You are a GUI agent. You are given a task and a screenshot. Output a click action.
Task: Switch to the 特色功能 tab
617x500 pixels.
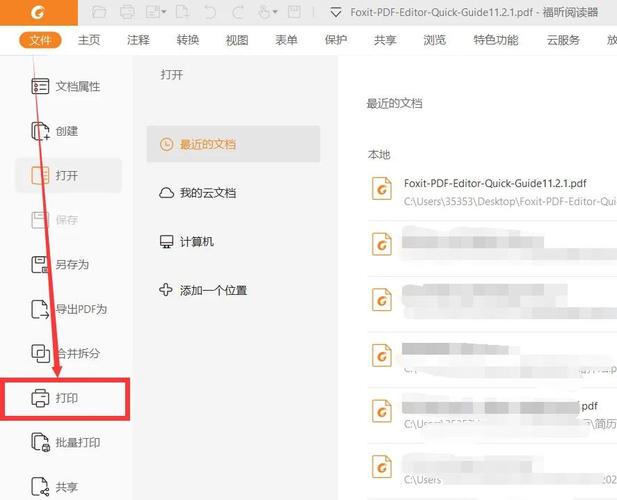pyautogui.click(x=496, y=40)
